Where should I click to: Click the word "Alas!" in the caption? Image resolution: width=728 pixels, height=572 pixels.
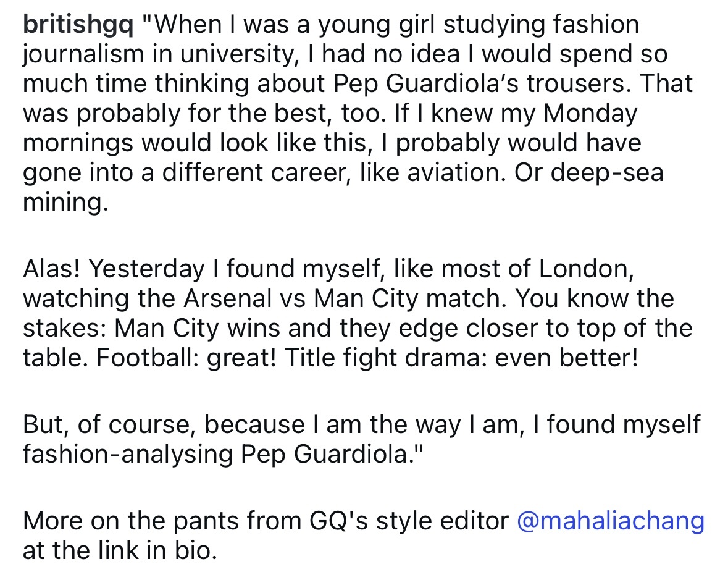pyautogui.click(x=52, y=269)
